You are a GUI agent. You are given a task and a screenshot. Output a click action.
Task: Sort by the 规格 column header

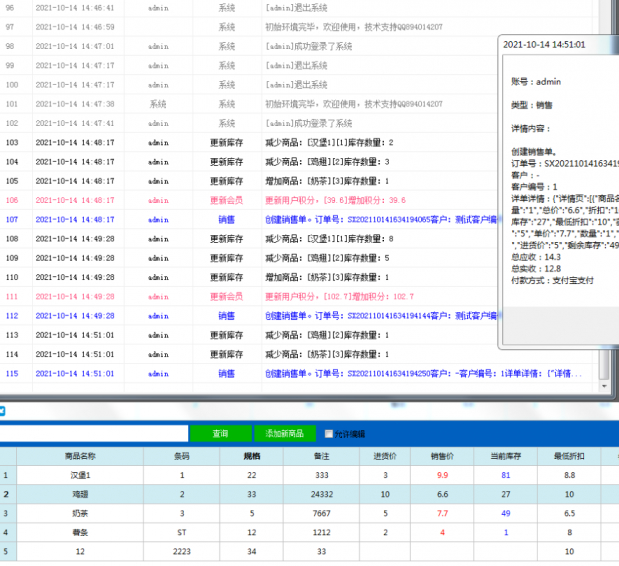click(251, 456)
